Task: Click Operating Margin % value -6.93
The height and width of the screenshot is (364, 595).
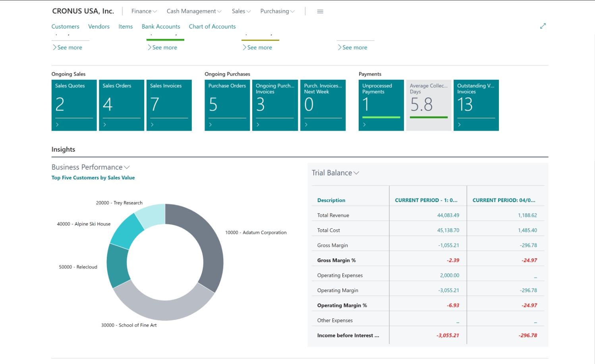Action: [x=453, y=306]
